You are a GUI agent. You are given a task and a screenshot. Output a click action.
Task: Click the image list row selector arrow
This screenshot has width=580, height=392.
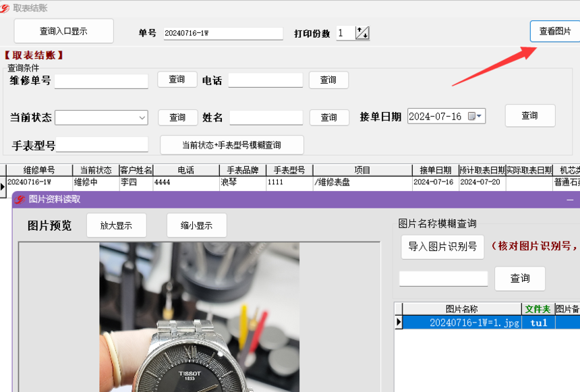(399, 322)
